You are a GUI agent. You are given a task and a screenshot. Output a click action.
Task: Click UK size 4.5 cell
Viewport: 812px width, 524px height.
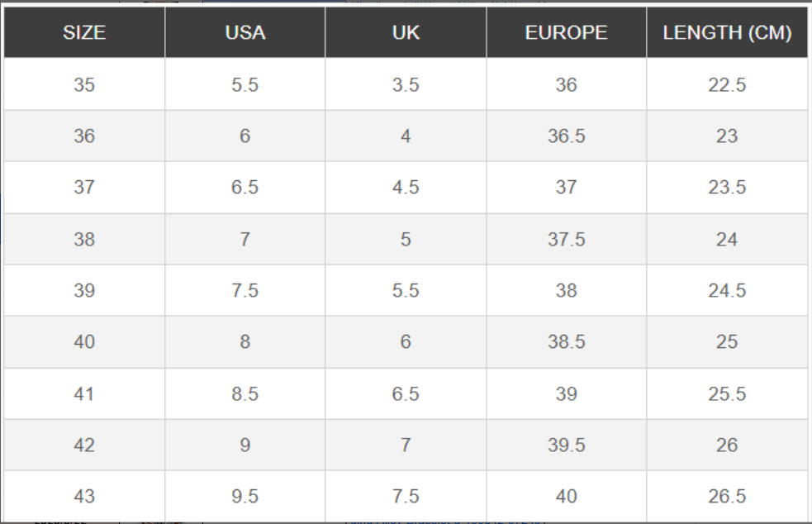coord(406,188)
